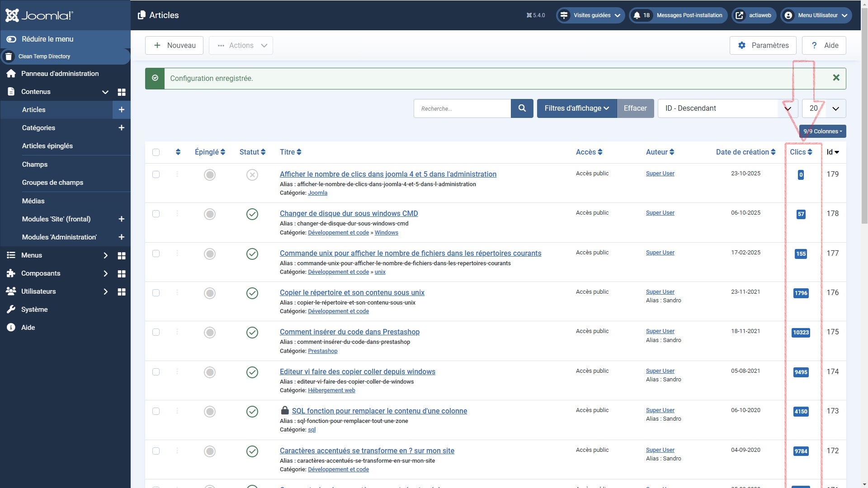Viewport: 868px width, 488px height.
Task: Click the Joomla logo in the top left
Action: pos(39,15)
